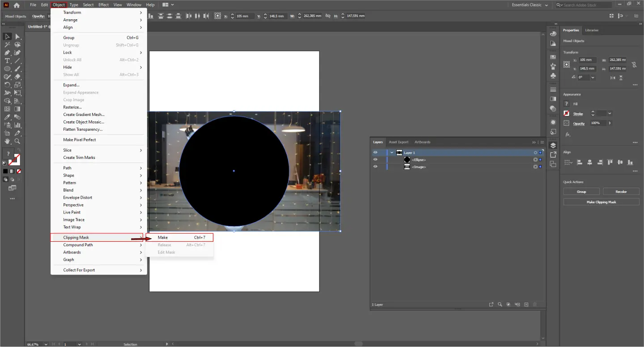This screenshot has width=644, height=347.
Task: Click the Vertical Align Top icon
Action: [610, 162]
